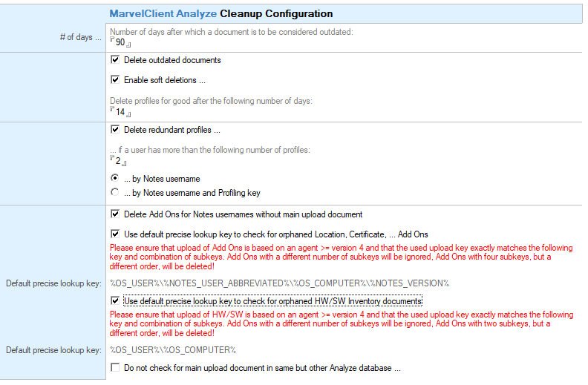Screen dimensions: 588x385
Task: Click the red HW/SW upload warning text
Action: pyautogui.click(x=342, y=323)
